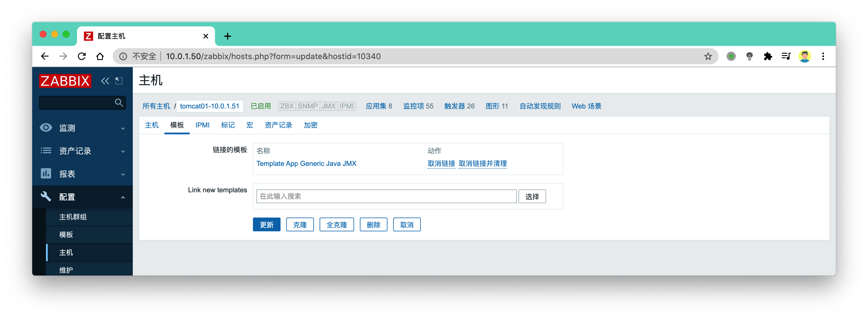This screenshot has width=868, height=318.
Task: Click 取消链接并清理 link
Action: [x=483, y=164]
